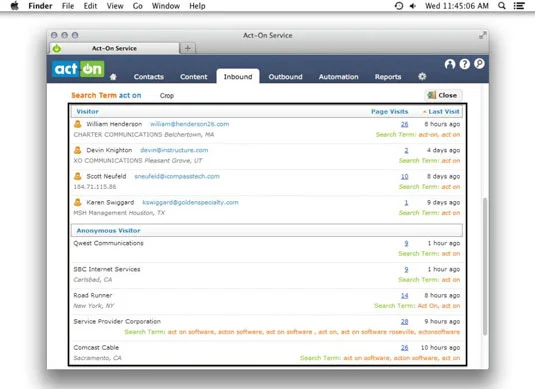Screen dimensions: 535x389
Task: Select the Road Runner visitor name
Action: pos(93,296)
